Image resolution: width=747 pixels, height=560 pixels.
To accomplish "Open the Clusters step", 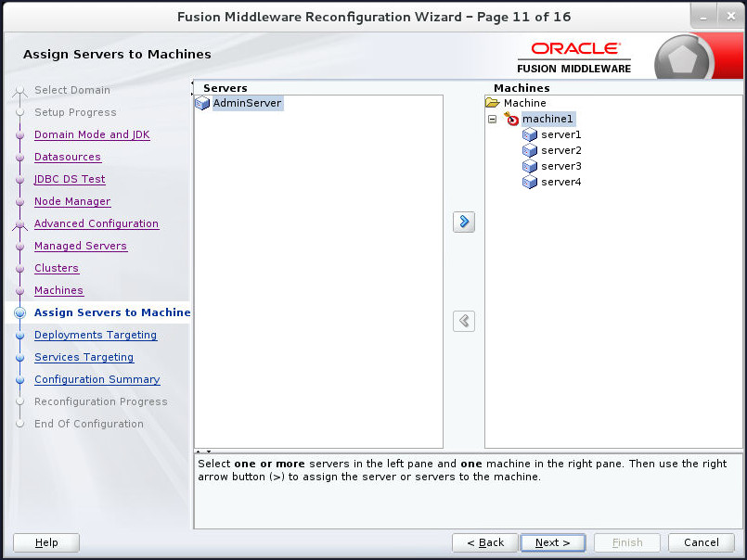I will 57,268.
